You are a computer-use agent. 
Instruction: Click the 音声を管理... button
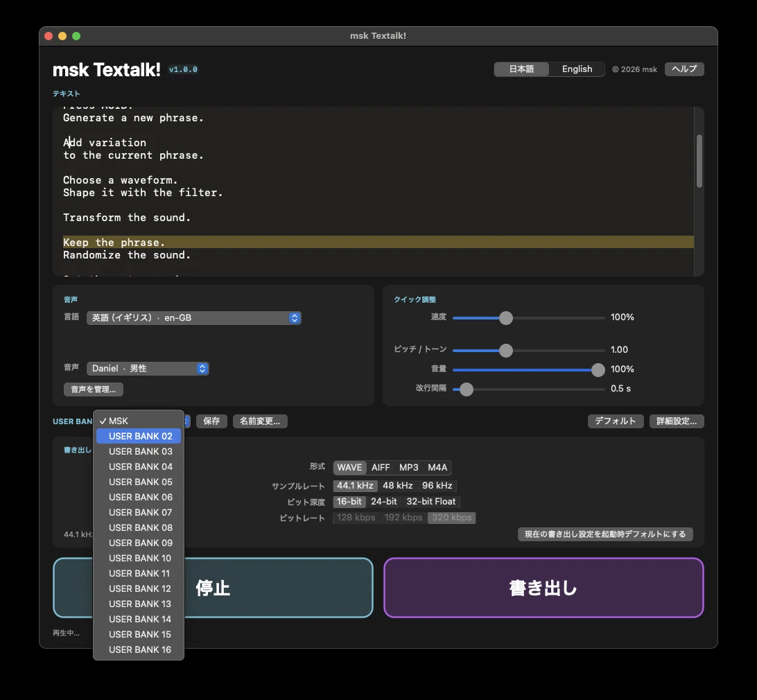(93, 389)
